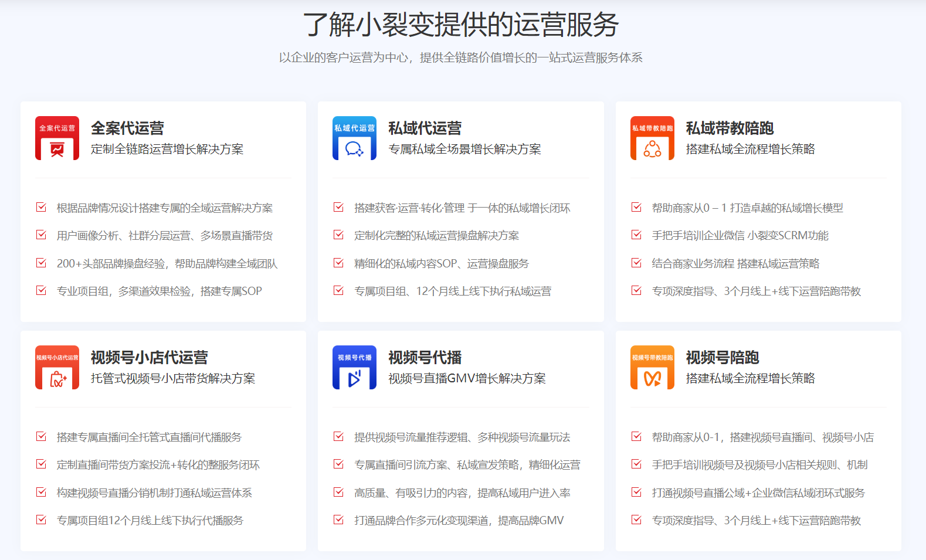
Task: Select the 私域带教陪跑 title
Action: coord(730,128)
